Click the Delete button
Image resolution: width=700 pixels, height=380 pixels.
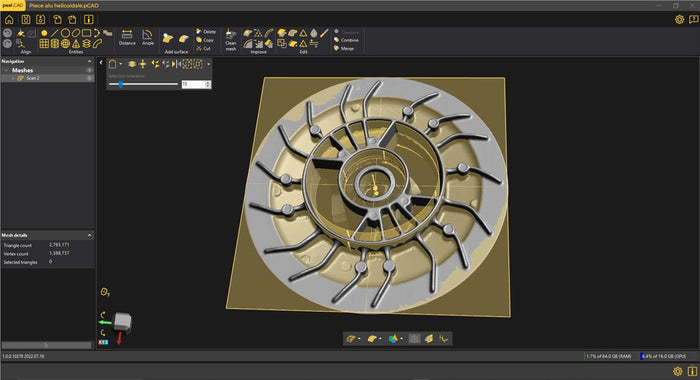tap(206, 32)
